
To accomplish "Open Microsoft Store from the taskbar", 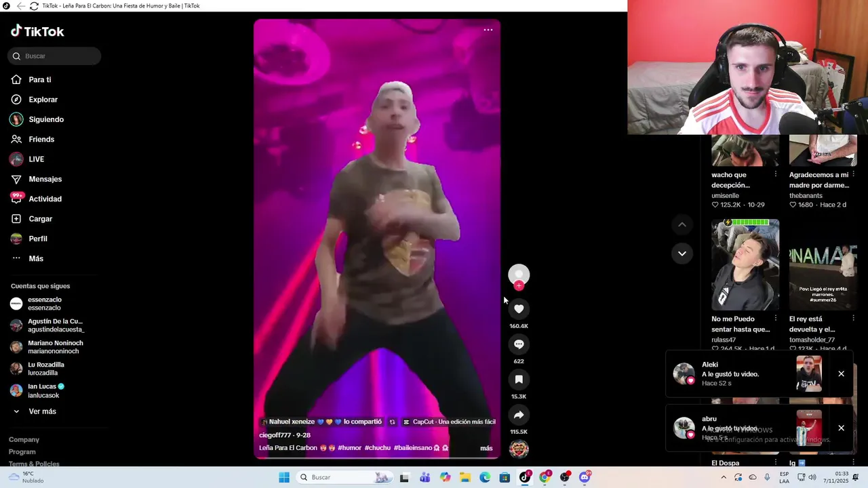I will coord(505,478).
